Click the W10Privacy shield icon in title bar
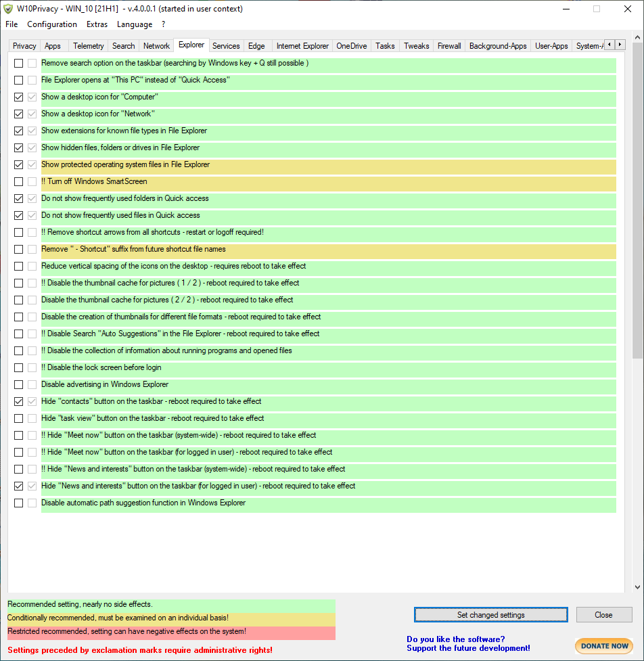The image size is (644, 661). [x=8, y=9]
